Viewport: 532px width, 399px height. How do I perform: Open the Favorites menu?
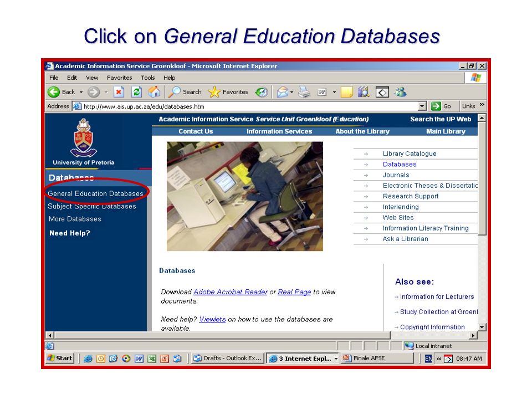[x=120, y=78]
